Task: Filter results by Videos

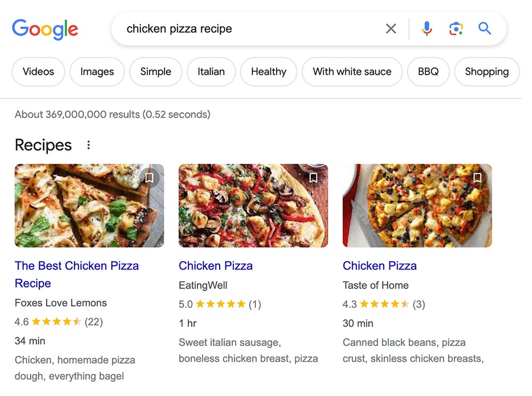Action: (38, 71)
